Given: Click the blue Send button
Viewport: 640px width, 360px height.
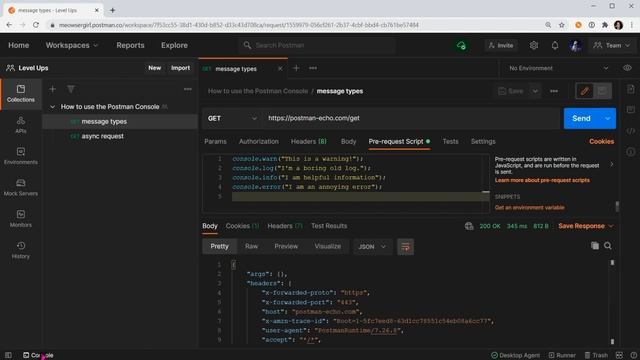Looking at the screenshot, I should click(581, 118).
